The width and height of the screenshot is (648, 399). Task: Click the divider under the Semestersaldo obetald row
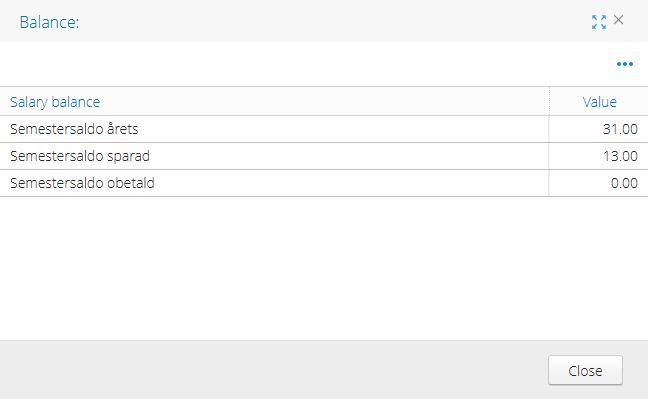pos(324,197)
